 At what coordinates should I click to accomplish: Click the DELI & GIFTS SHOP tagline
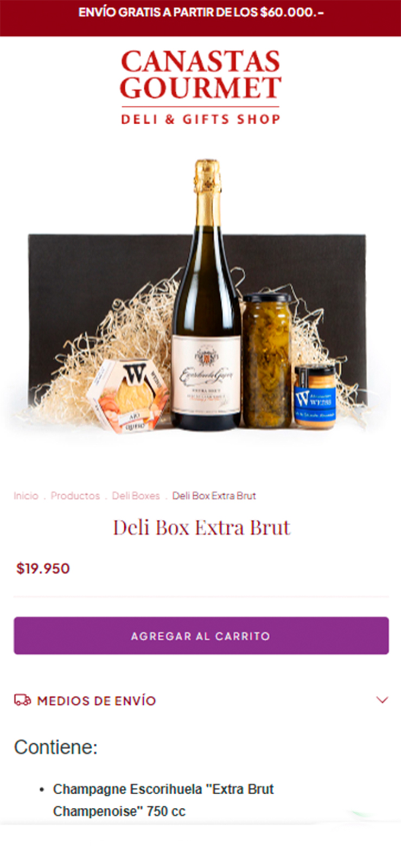coord(200,119)
